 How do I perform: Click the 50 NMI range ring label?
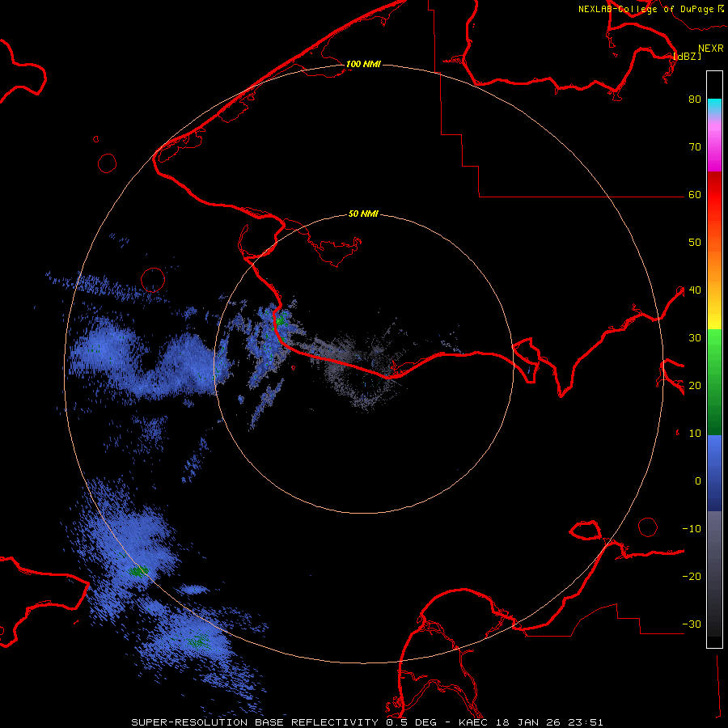pos(363,214)
